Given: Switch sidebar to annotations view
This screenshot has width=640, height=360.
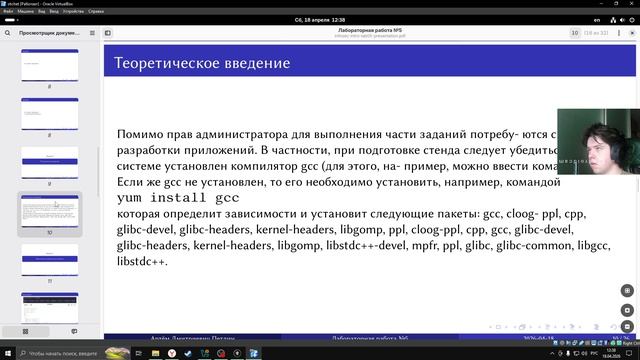Looking at the screenshot, I should point(74,331).
